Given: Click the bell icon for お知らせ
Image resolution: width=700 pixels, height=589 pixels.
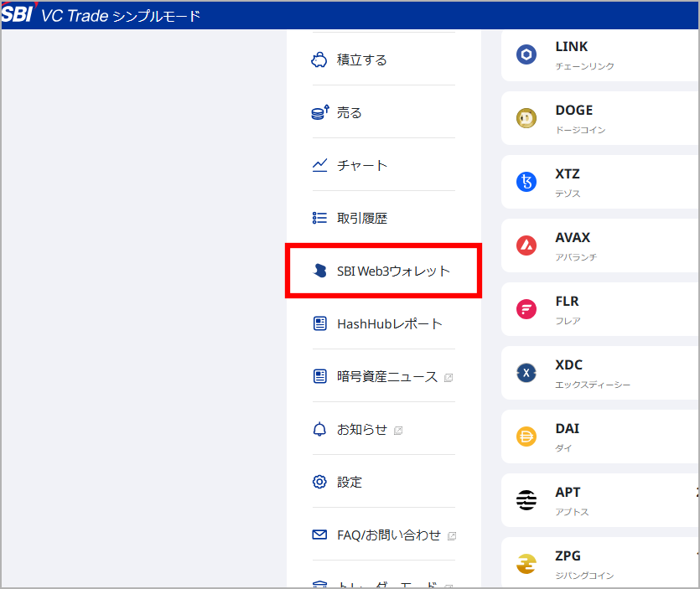Looking at the screenshot, I should (319, 430).
